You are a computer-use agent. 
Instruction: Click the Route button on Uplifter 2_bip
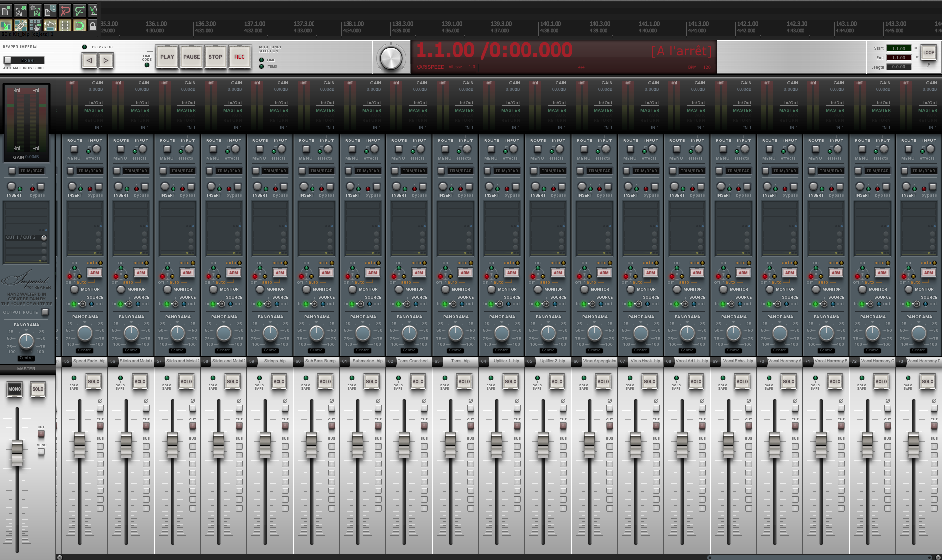point(538,149)
